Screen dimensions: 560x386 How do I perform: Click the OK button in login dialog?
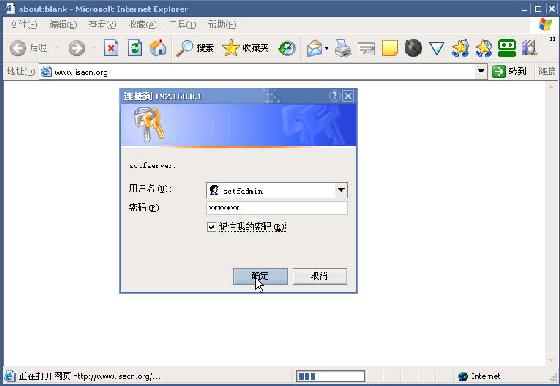coord(260,276)
